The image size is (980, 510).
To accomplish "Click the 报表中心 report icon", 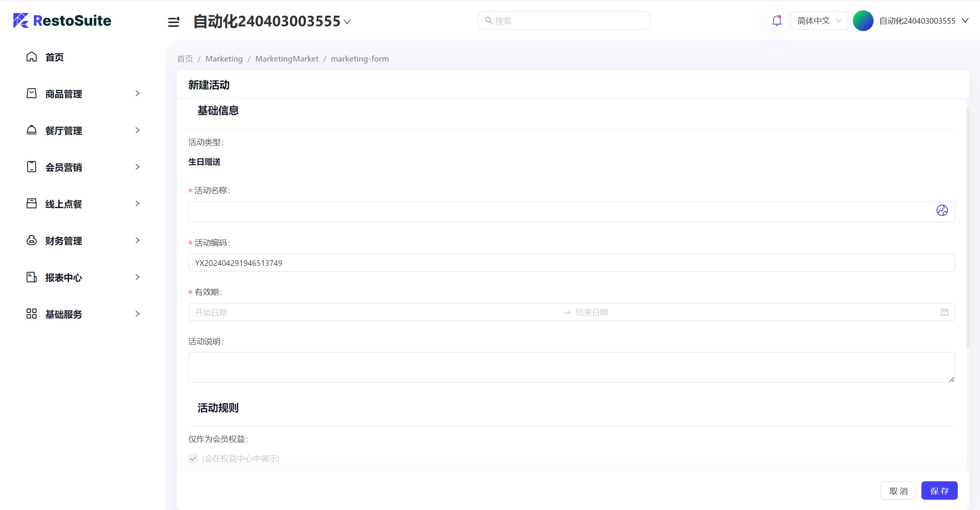I will point(31,277).
